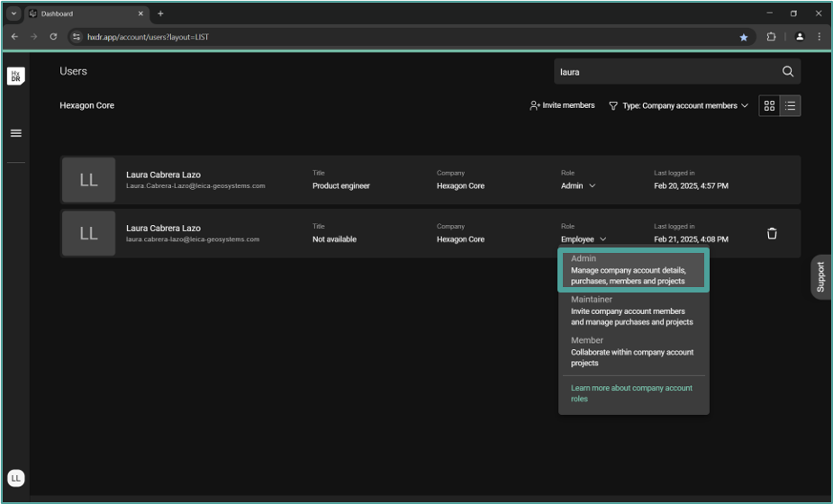
Task: Reload the page
Action: pos(53,37)
